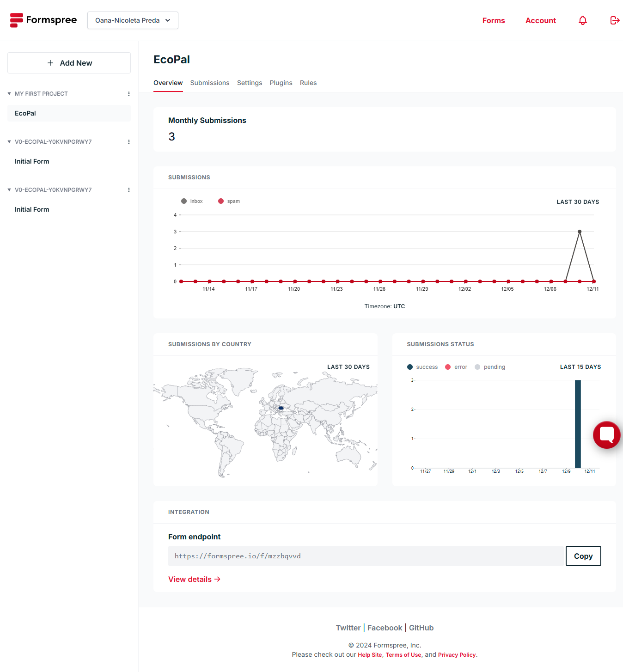Open the Rules tab
This screenshot has height=672, width=623.
pos(308,83)
